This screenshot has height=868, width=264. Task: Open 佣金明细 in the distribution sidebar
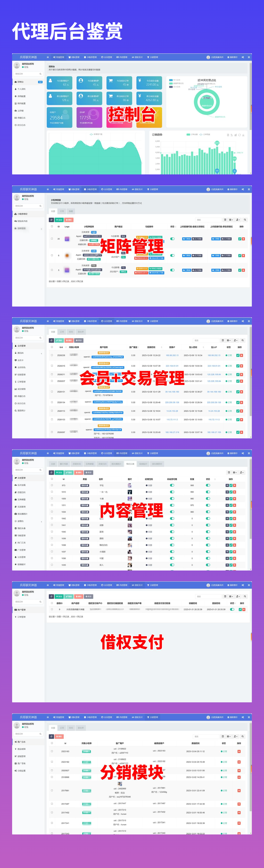point(21,749)
